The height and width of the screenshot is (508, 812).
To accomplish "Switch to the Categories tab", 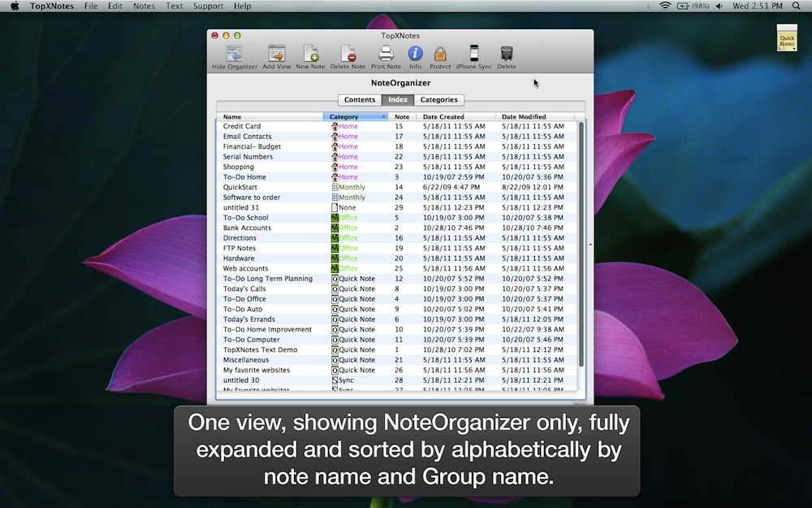I will coord(438,99).
